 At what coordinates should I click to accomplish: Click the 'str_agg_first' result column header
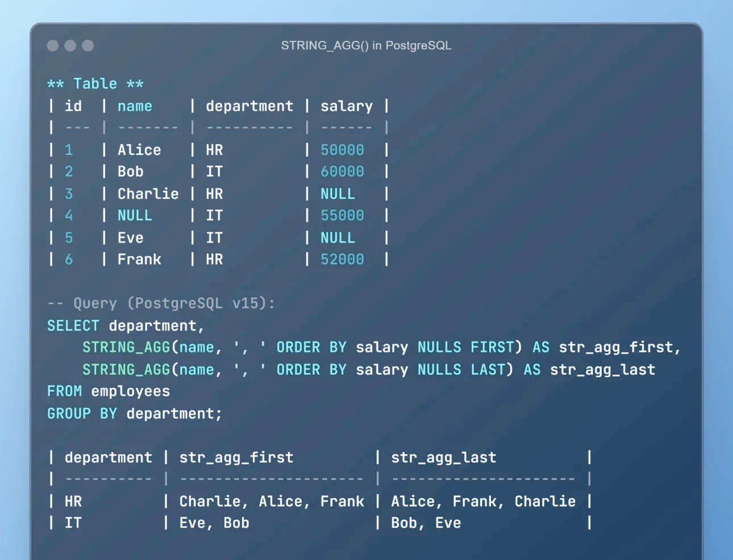tap(236, 458)
